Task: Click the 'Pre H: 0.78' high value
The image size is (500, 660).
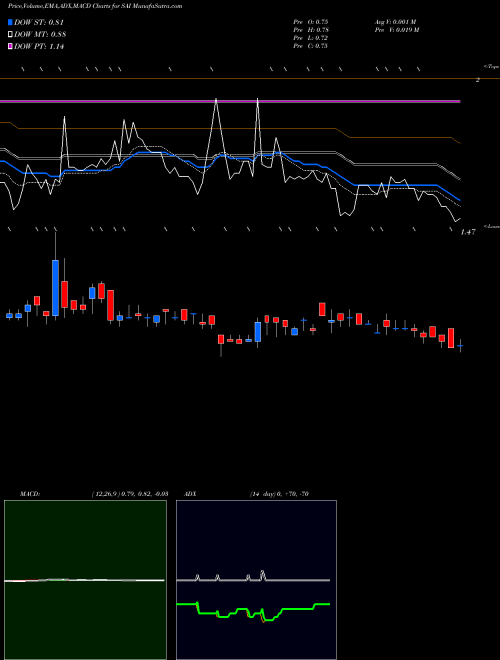Action: point(311,30)
